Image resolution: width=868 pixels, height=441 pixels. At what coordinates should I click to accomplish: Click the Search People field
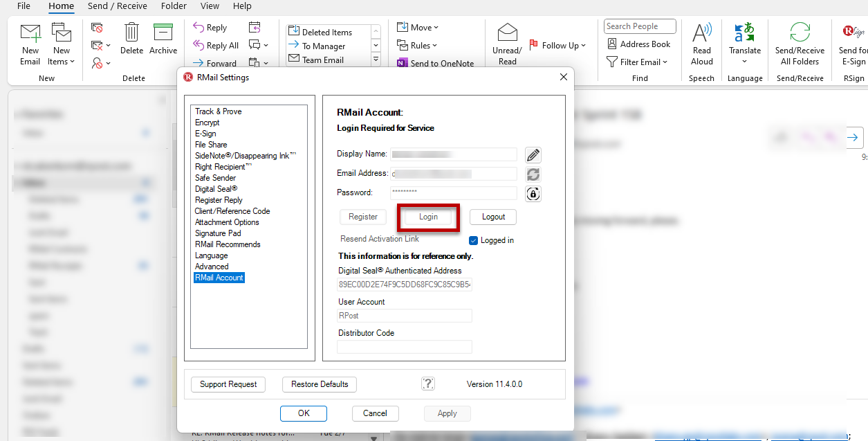pos(640,26)
